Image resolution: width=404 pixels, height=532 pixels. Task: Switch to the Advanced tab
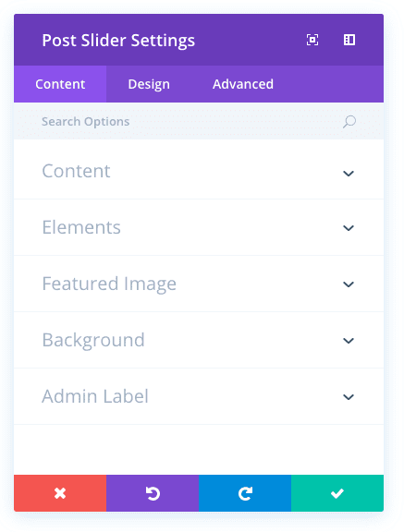243,84
